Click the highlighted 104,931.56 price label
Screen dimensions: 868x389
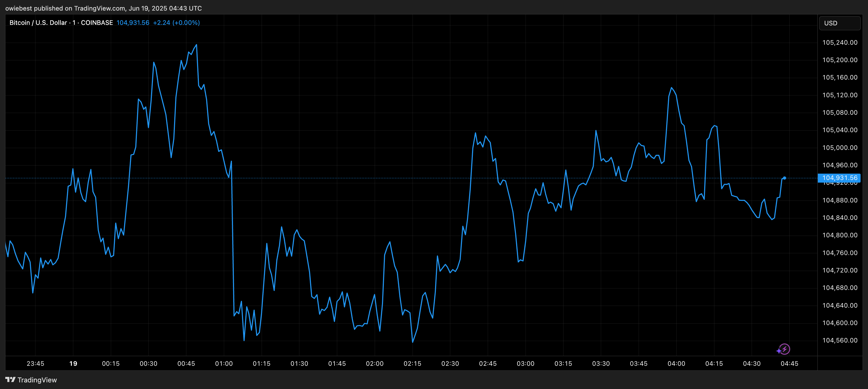point(839,178)
